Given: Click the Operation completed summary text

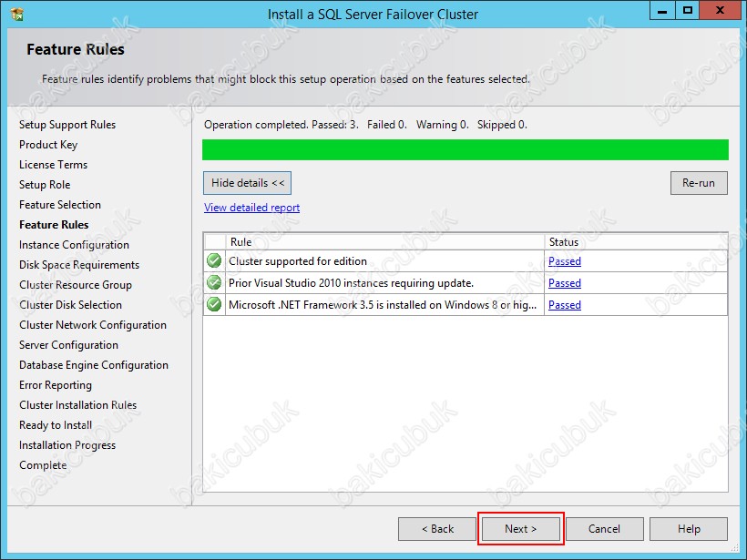Looking at the screenshot, I should click(365, 125).
